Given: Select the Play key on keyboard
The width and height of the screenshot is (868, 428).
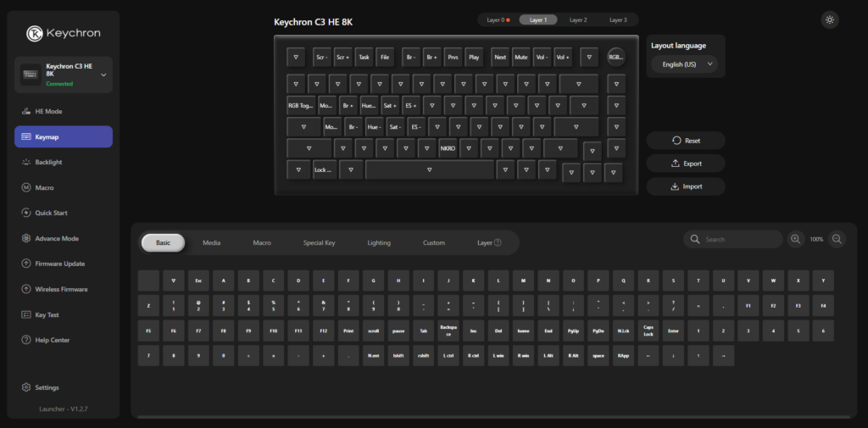Looking at the screenshot, I should (474, 57).
